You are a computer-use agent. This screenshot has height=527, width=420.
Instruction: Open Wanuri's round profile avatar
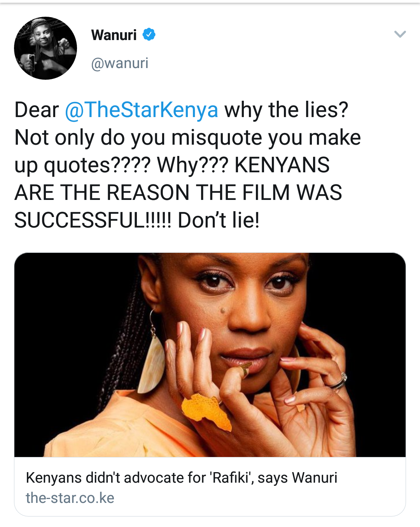click(x=45, y=48)
